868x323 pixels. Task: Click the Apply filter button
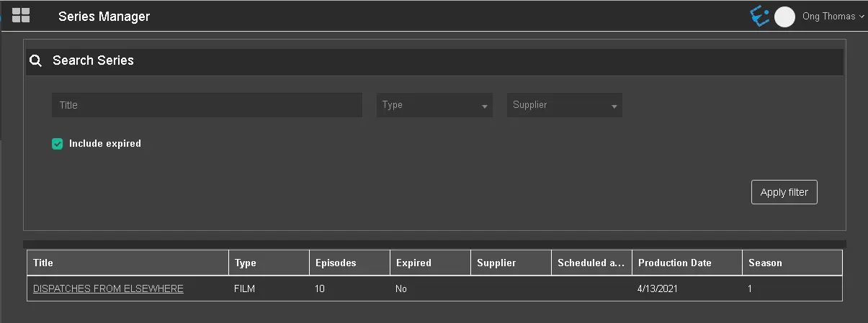[x=784, y=192]
